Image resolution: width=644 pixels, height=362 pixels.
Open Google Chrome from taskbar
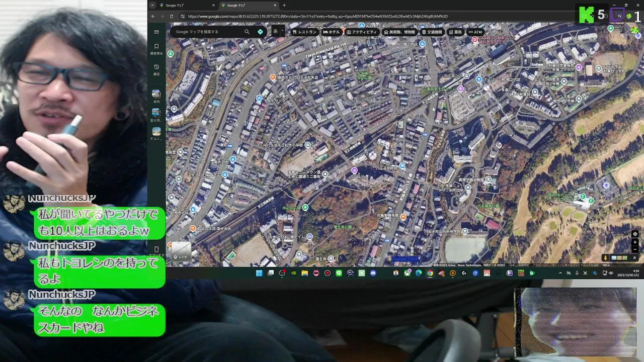[x=430, y=273]
